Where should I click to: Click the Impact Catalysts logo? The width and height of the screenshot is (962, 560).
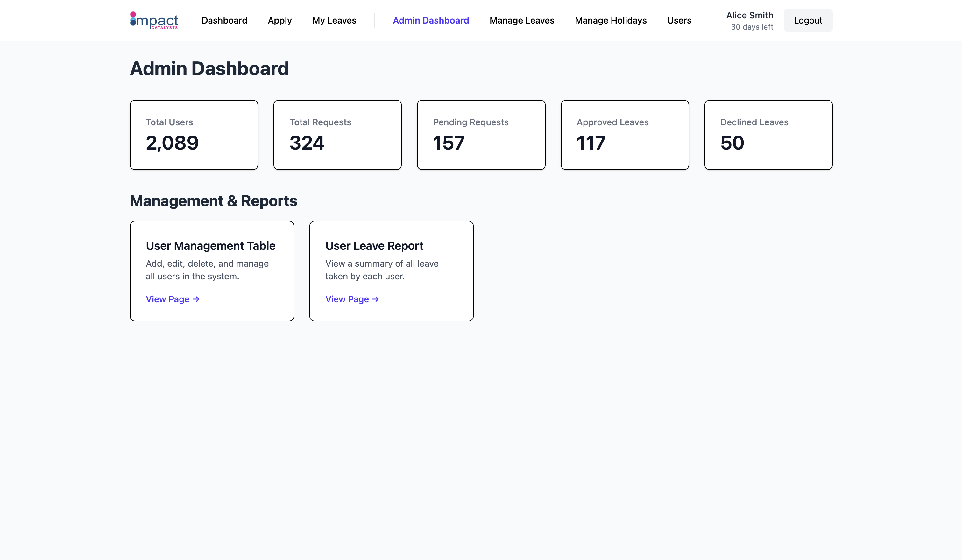(154, 21)
